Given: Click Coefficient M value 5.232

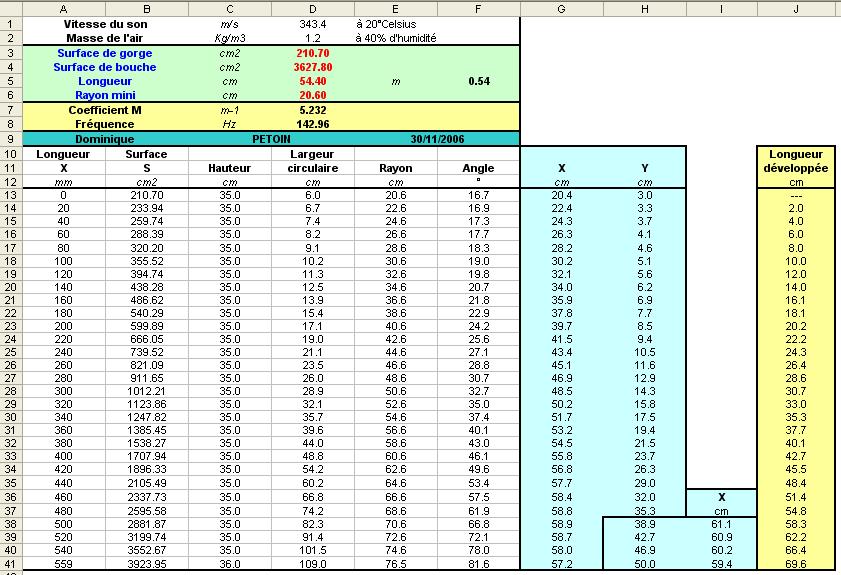Looking at the screenshot, I should pyautogui.click(x=313, y=110).
